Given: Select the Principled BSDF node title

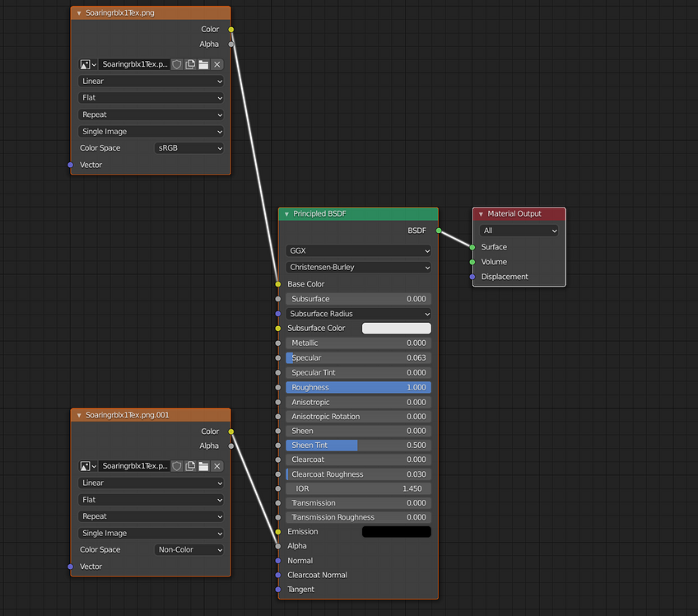Looking at the screenshot, I should click(x=319, y=214).
